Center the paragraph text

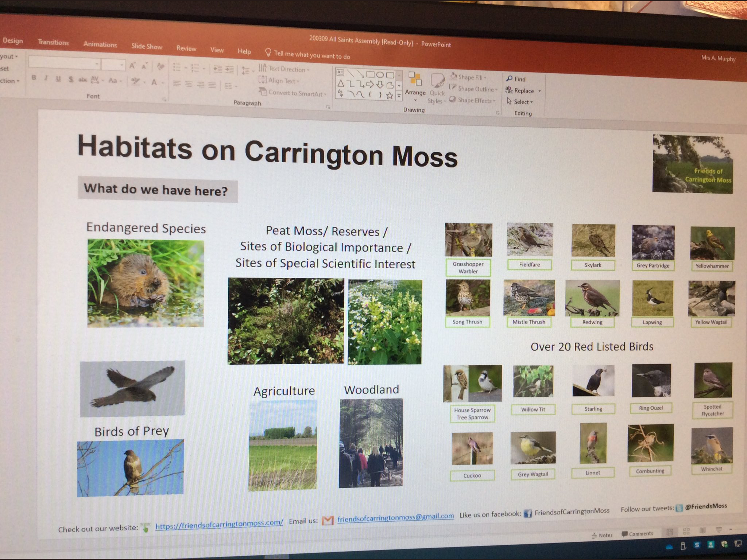[x=189, y=85]
